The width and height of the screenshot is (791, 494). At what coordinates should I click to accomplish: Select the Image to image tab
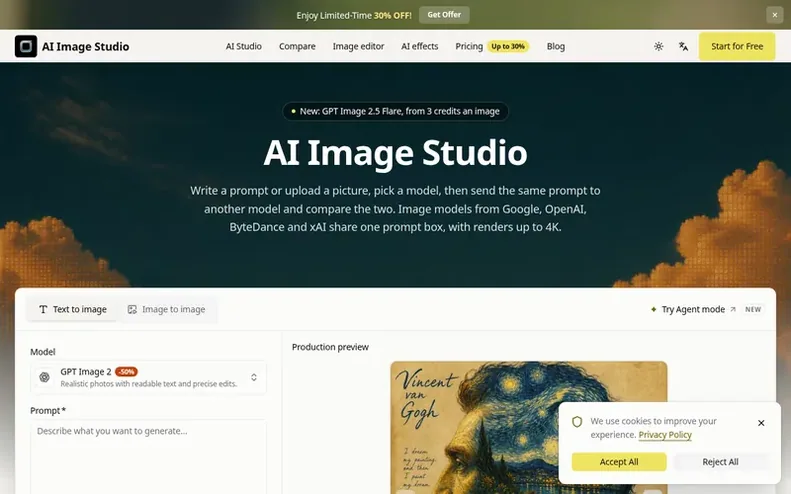tap(166, 309)
